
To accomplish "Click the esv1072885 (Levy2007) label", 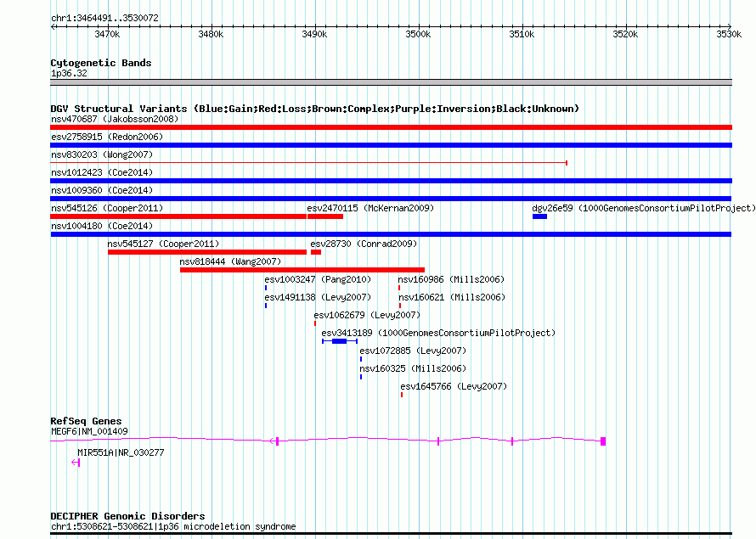I will click(x=413, y=351).
